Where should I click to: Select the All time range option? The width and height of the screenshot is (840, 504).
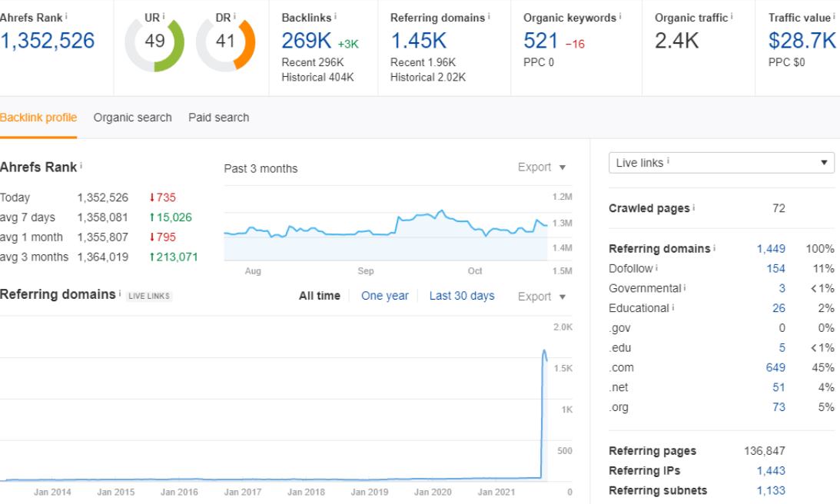[x=319, y=296]
